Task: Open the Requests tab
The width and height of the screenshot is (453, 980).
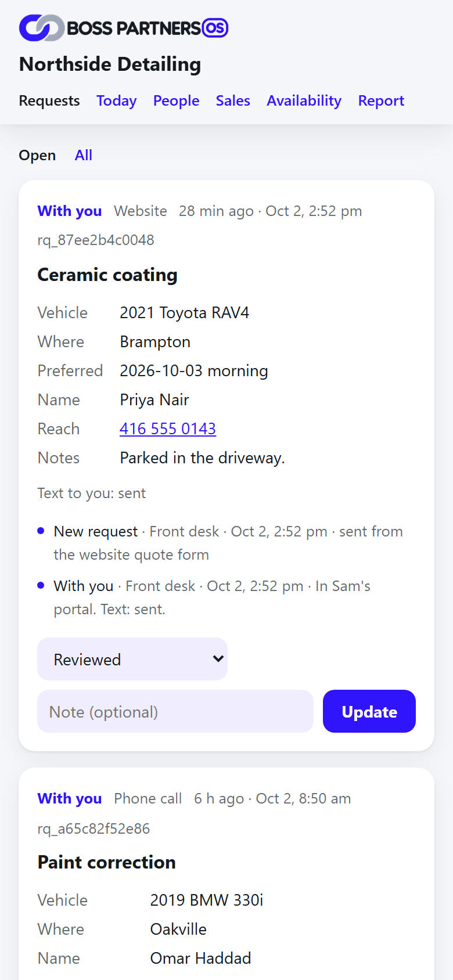Action: click(x=49, y=100)
